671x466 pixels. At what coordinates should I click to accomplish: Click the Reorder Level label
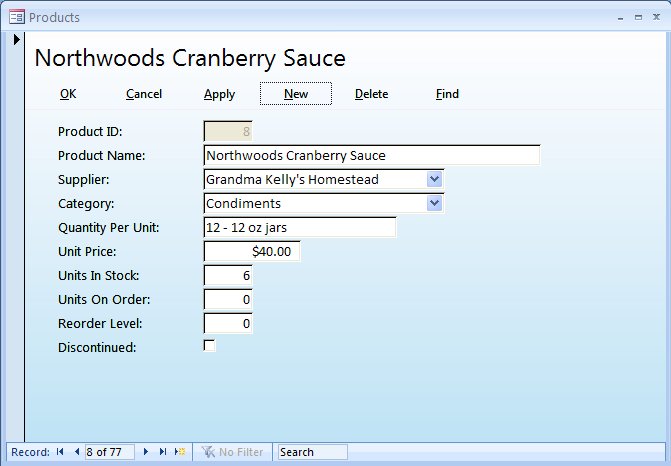pos(100,323)
